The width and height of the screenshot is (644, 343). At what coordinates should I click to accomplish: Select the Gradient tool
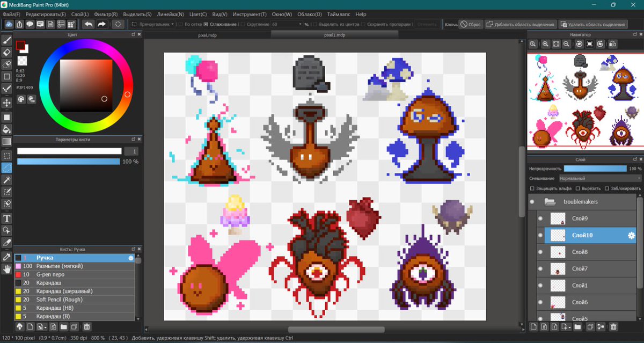point(7,142)
